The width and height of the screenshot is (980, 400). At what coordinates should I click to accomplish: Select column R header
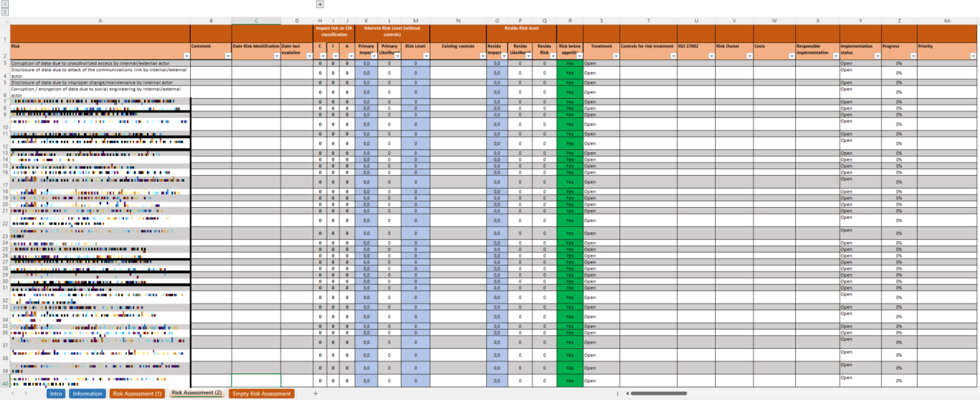click(x=569, y=21)
